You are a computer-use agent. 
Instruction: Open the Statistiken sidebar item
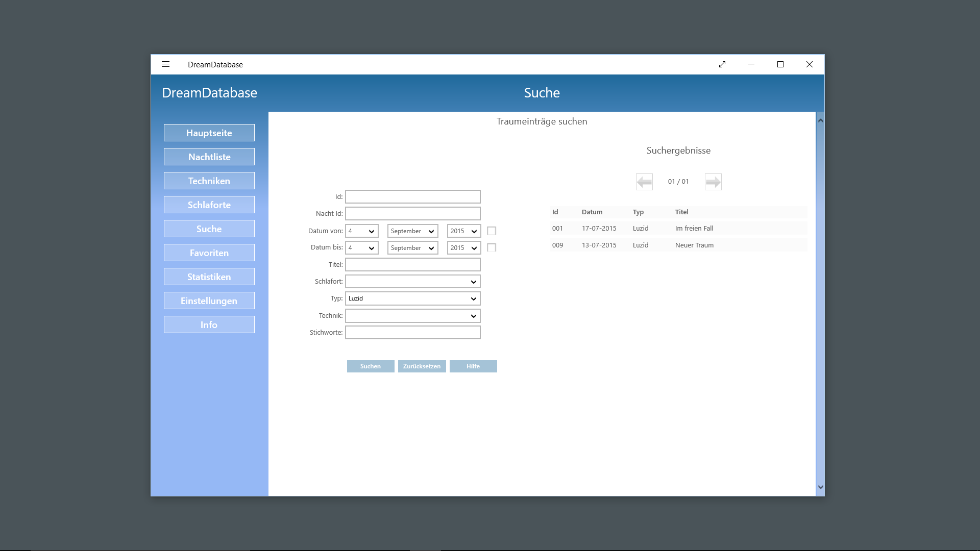pos(209,277)
